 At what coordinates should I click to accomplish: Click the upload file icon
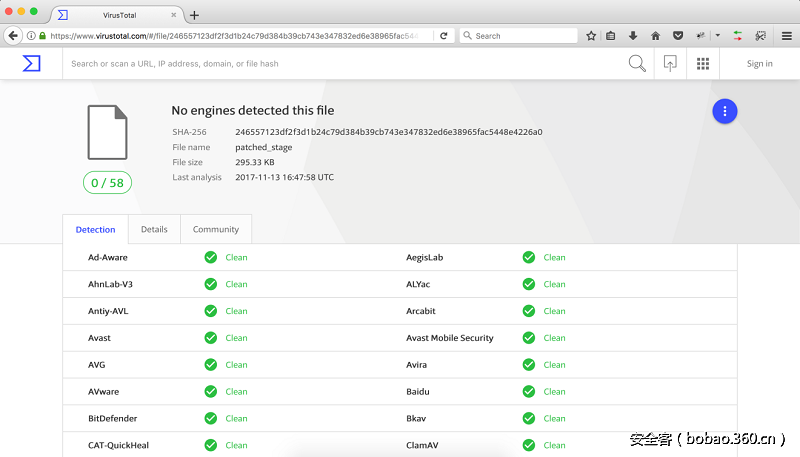[x=670, y=64]
